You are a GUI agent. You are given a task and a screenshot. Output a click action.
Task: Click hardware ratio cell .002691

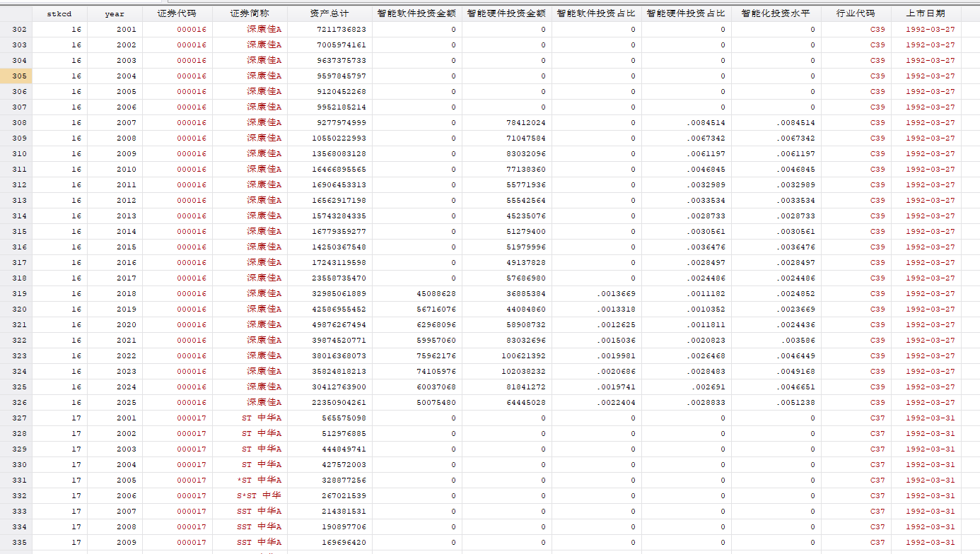click(x=686, y=387)
